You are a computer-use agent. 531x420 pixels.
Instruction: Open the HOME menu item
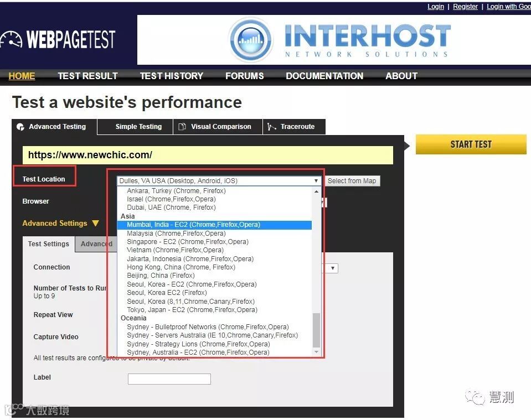pos(22,76)
